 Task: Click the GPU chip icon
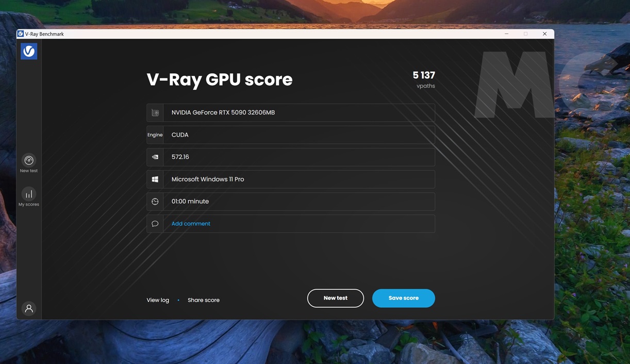155,112
